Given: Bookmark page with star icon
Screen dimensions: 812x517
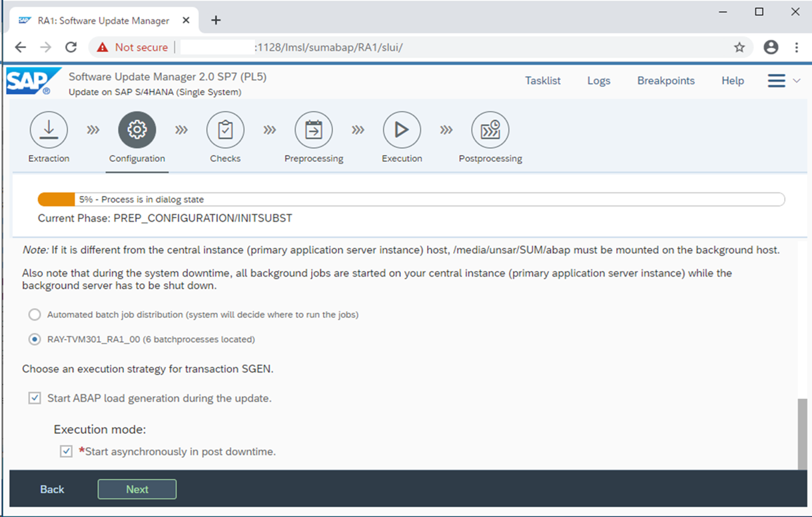Looking at the screenshot, I should 739,47.
